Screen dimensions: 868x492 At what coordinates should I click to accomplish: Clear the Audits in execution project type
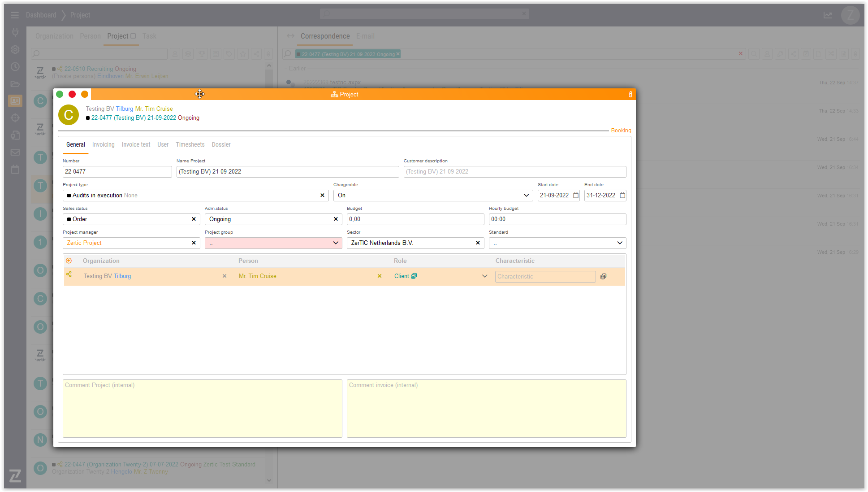click(322, 196)
